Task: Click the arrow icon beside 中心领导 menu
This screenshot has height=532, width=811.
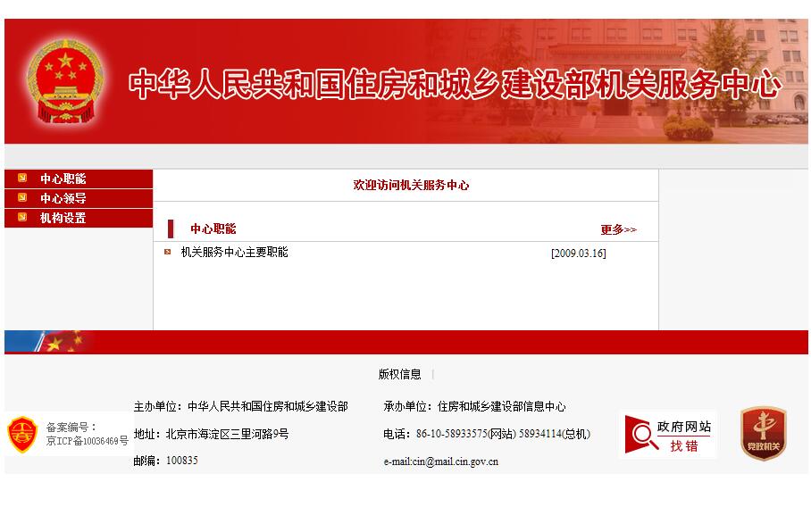Action: pyautogui.click(x=22, y=197)
